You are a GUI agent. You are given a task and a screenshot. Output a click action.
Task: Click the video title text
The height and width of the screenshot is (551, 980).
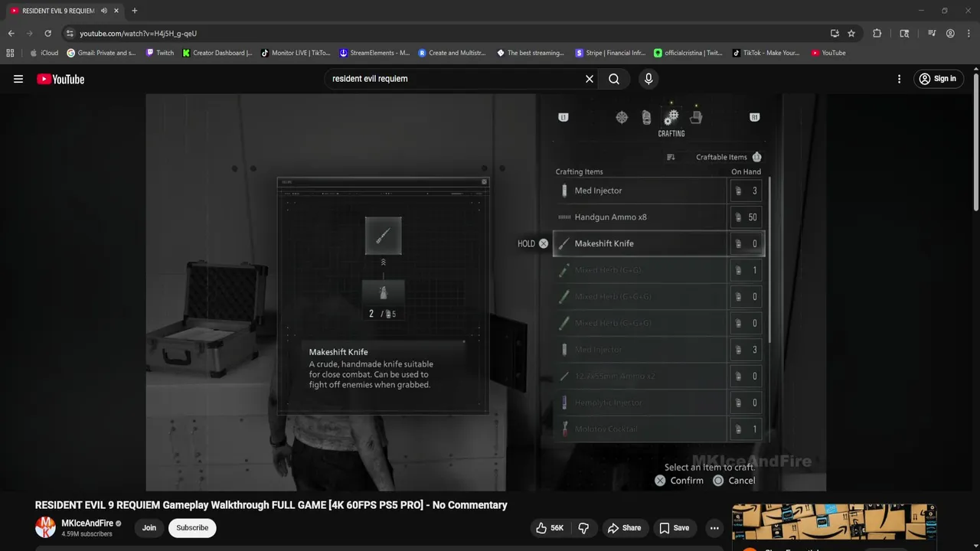pyautogui.click(x=271, y=505)
